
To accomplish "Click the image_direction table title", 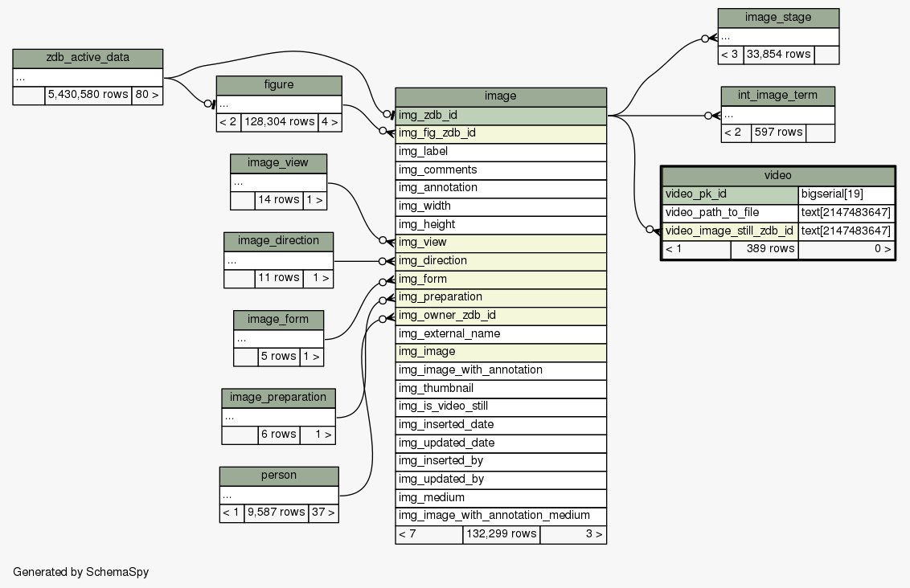I will 278,241.
